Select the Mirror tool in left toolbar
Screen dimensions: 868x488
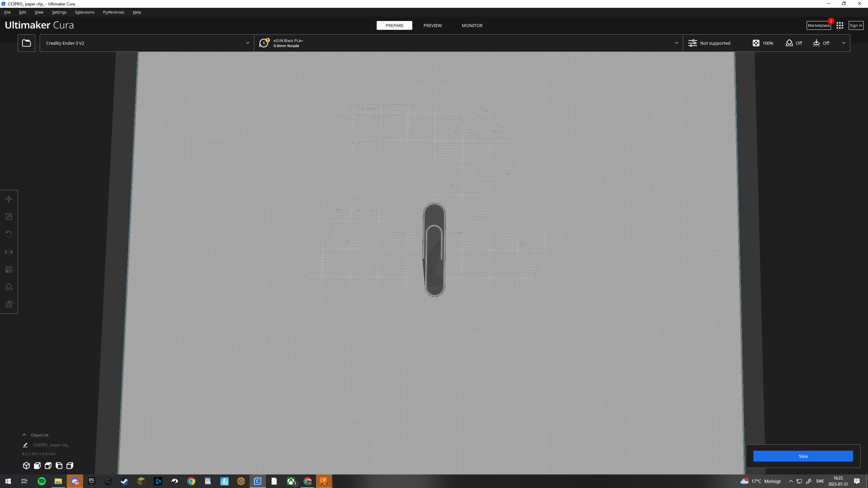(9, 252)
